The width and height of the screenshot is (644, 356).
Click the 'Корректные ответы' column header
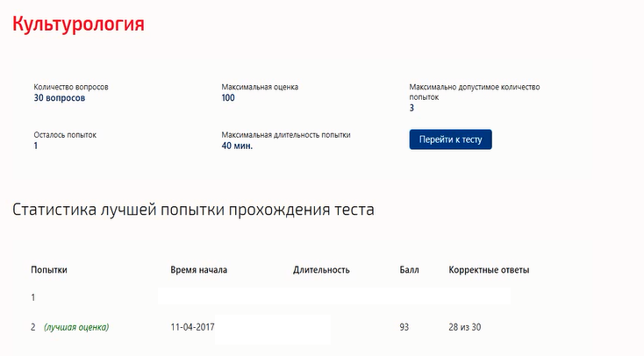(489, 270)
